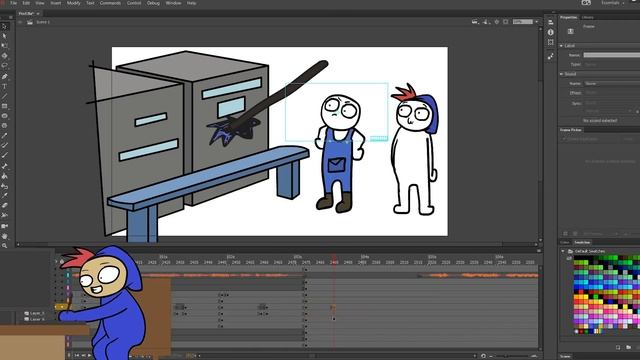
Task: Switch to the Library tab
Action: 587,17
